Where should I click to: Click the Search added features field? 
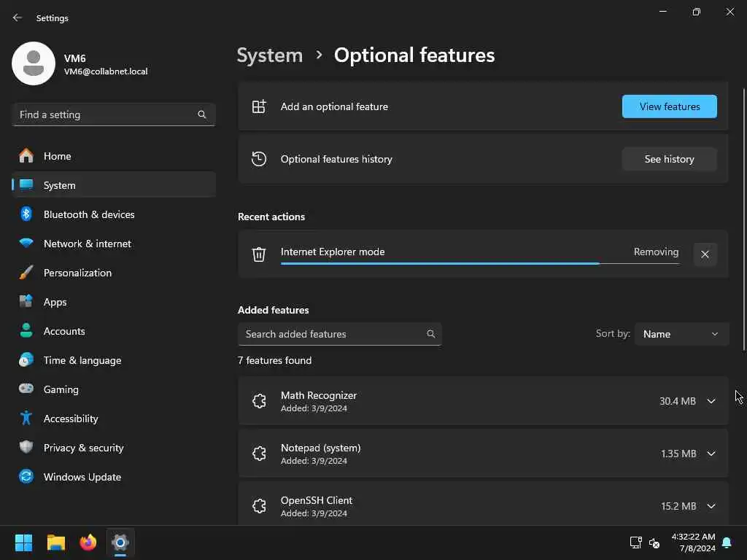click(x=334, y=334)
